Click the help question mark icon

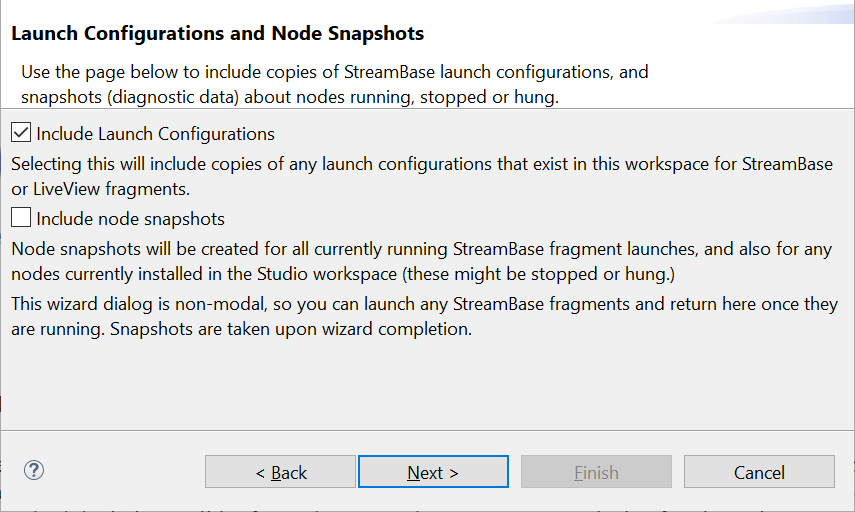pyautogui.click(x=34, y=470)
